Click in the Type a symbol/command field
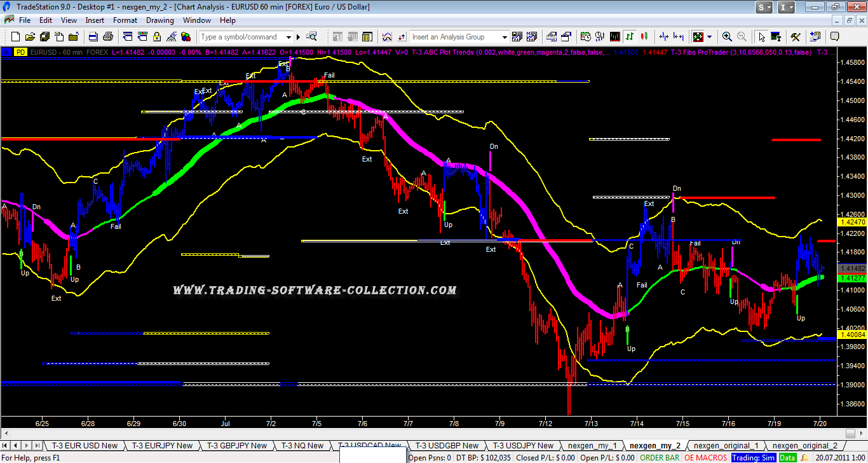 241,37
